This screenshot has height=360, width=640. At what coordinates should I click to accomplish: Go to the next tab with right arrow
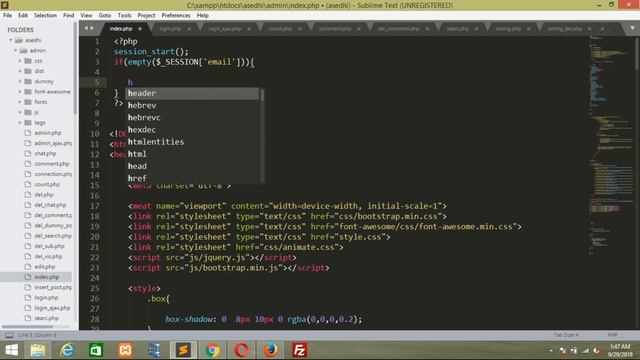pyautogui.click(x=92, y=28)
